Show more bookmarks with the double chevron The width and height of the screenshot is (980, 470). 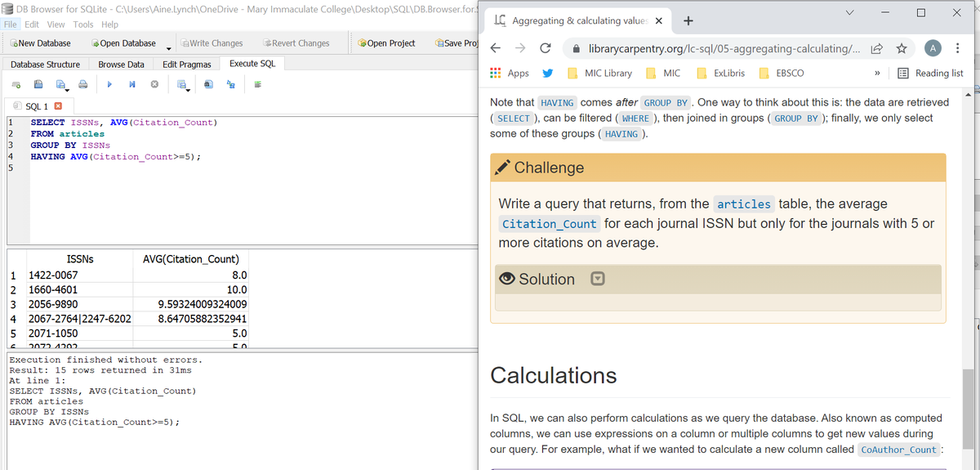point(877,73)
